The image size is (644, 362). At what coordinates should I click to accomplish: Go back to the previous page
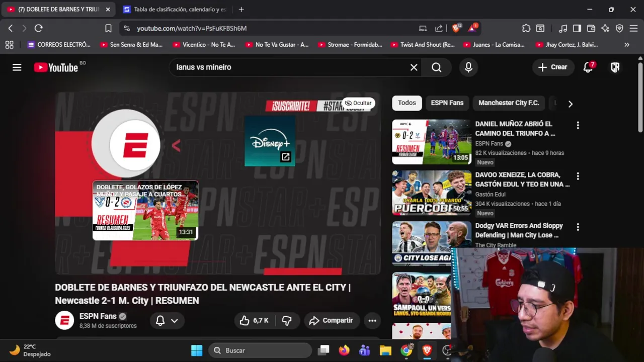pyautogui.click(x=11, y=28)
